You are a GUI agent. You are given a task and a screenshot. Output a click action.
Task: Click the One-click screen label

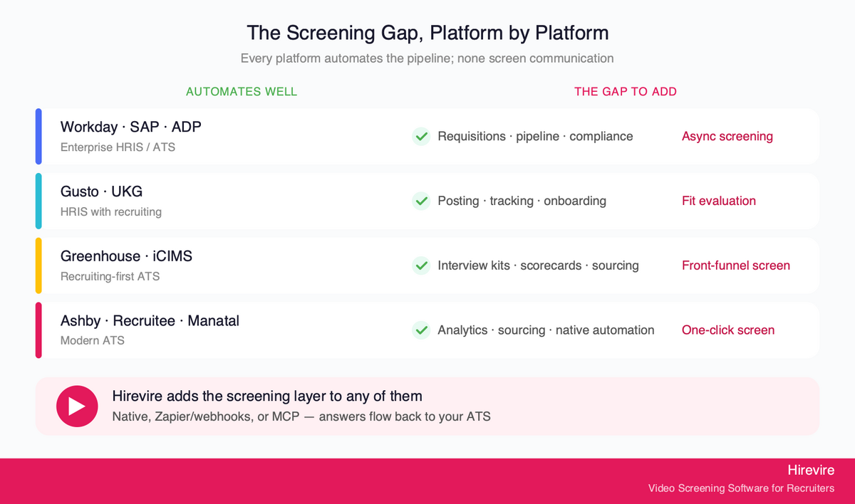pos(728,330)
